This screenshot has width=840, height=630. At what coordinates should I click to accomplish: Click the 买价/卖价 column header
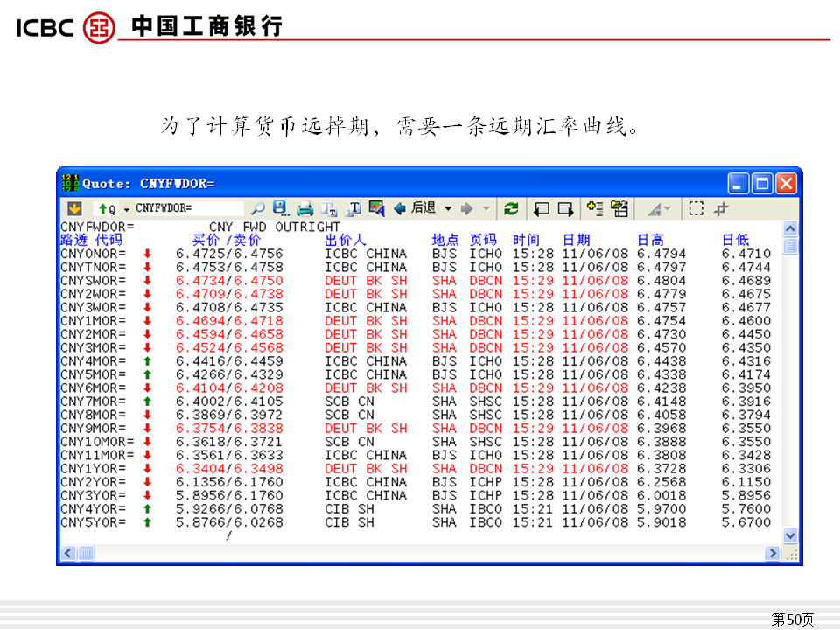(x=226, y=240)
